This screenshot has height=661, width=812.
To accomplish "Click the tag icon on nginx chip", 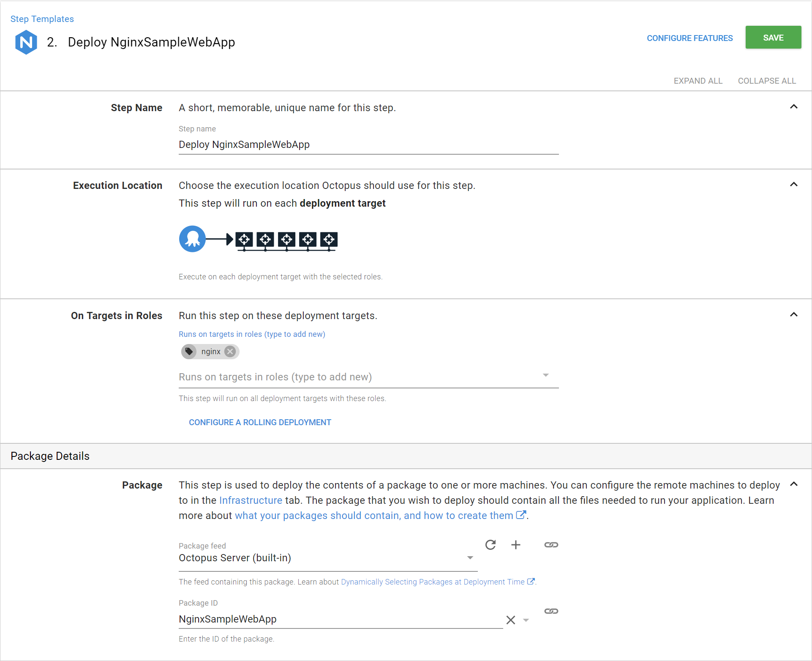I will click(189, 351).
